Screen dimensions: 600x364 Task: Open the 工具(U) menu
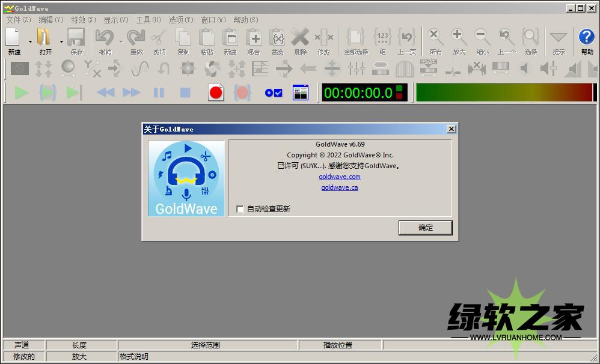(148, 20)
